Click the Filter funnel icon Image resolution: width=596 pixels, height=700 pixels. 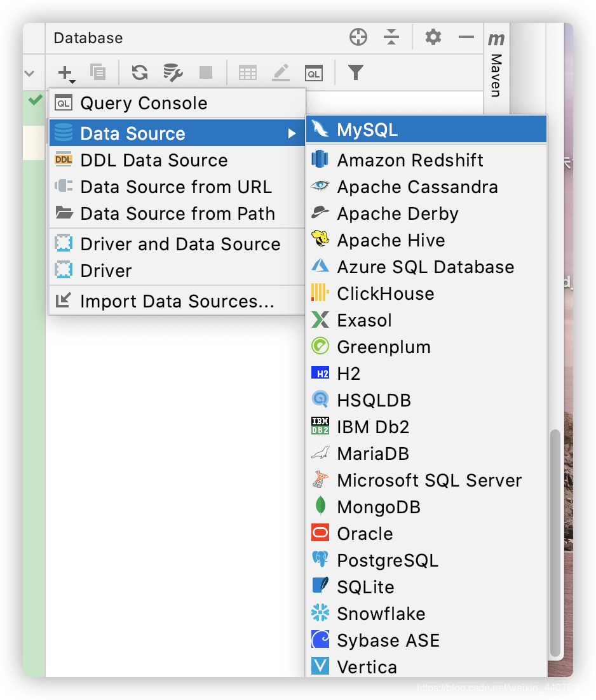tap(355, 72)
